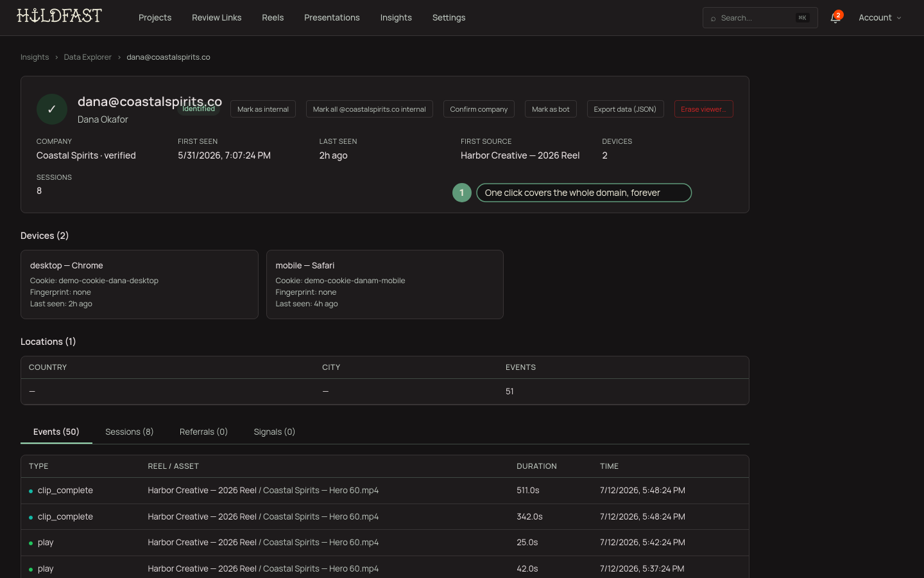The width and height of the screenshot is (924, 578).
Task: Click the CITY column header
Action: point(331,367)
